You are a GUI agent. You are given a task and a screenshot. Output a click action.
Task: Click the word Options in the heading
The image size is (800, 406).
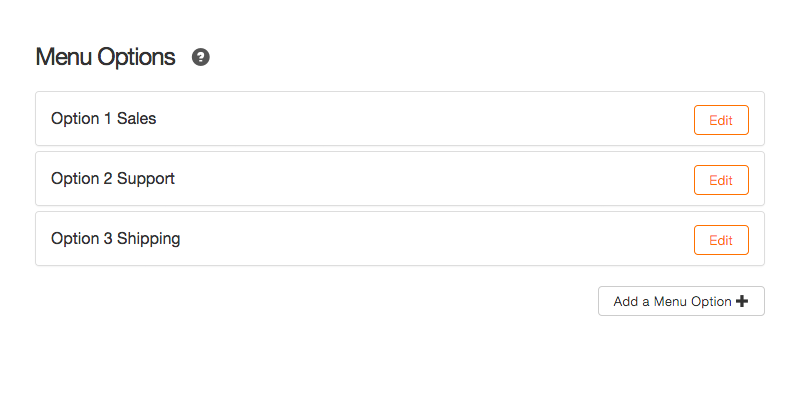coord(137,57)
